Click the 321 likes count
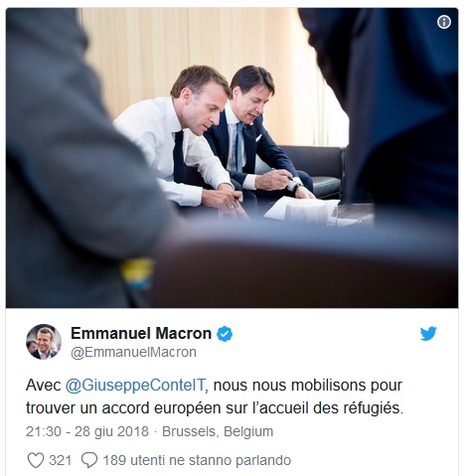 click(61, 460)
